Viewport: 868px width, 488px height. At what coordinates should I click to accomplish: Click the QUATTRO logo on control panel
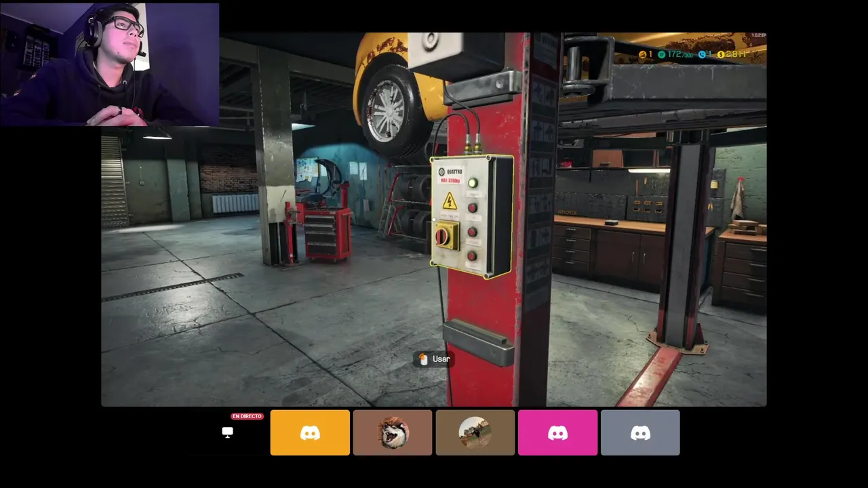450,171
